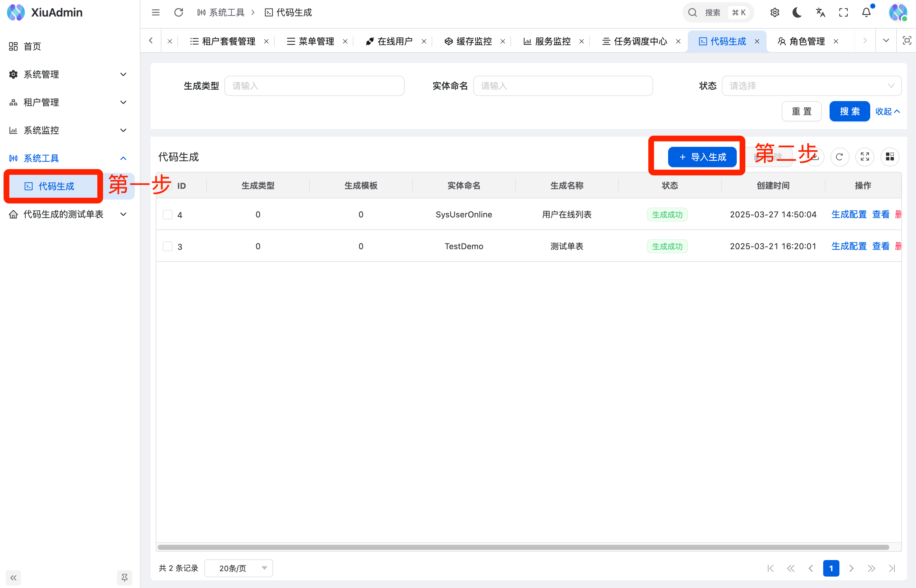
Task: Check the row with ID 4
Action: 167,215
